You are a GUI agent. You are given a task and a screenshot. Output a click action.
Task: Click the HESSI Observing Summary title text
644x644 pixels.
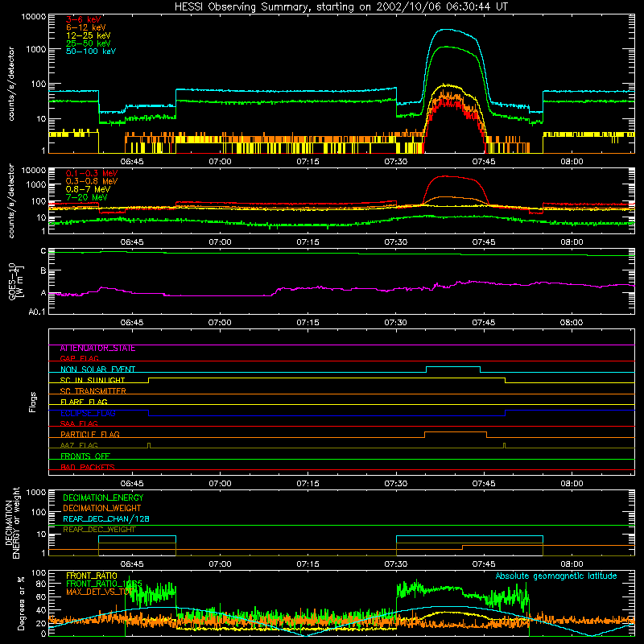coord(341,7)
